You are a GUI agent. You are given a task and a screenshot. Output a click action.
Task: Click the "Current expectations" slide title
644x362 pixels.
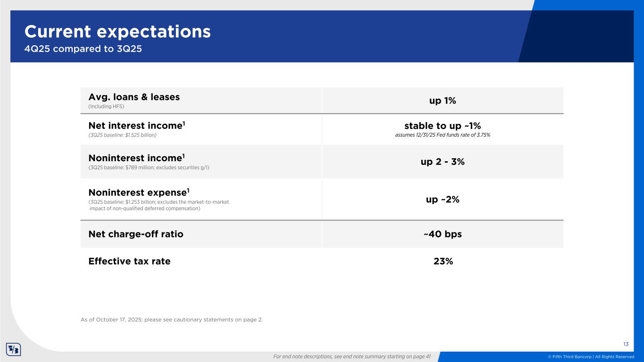(117, 32)
